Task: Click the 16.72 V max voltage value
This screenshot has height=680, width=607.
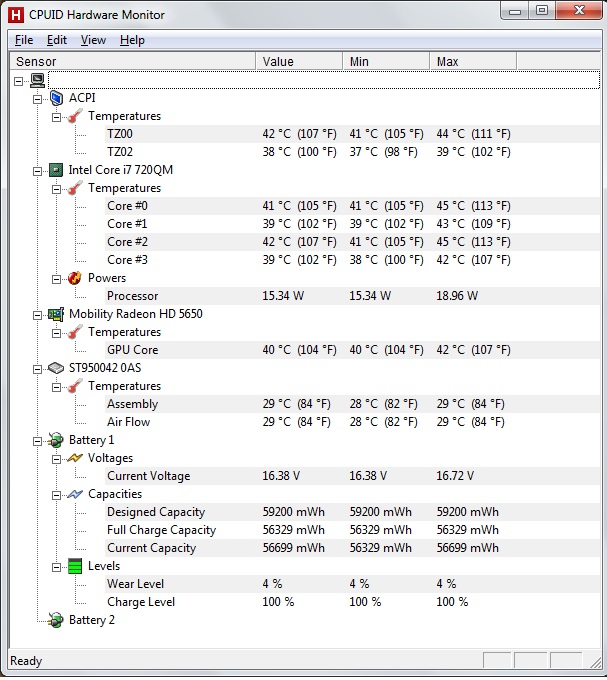Action: click(x=455, y=476)
